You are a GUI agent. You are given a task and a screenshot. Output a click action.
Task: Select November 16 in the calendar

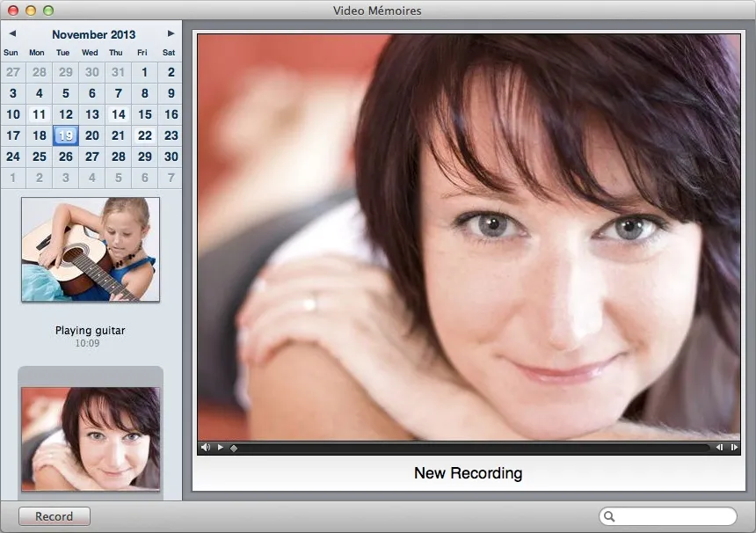click(x=171, y=114)
